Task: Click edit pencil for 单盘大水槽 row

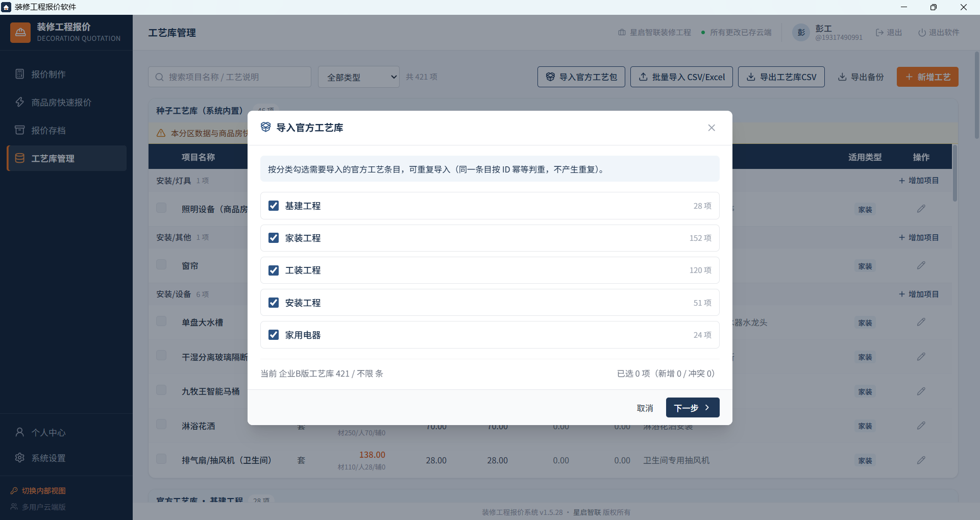Action: click(921, 322)
